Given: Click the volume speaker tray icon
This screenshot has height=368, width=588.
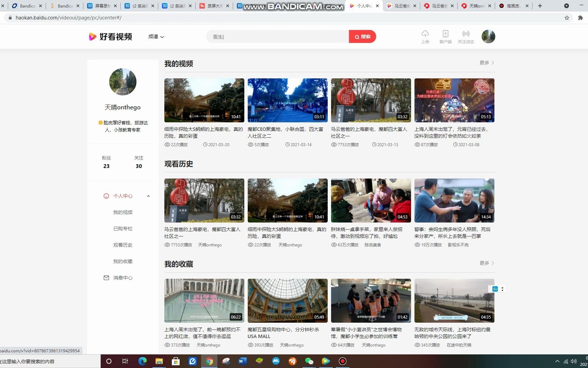Looking at the screenshot, I should pos(574,361).
